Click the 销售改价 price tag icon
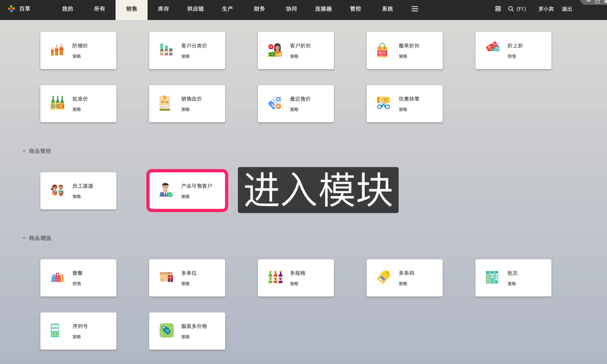Screen dimensions: 607x364 165,103
